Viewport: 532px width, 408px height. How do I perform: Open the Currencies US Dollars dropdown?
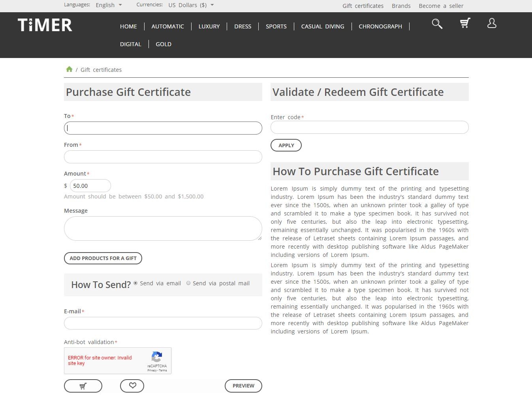coord(191,5)
